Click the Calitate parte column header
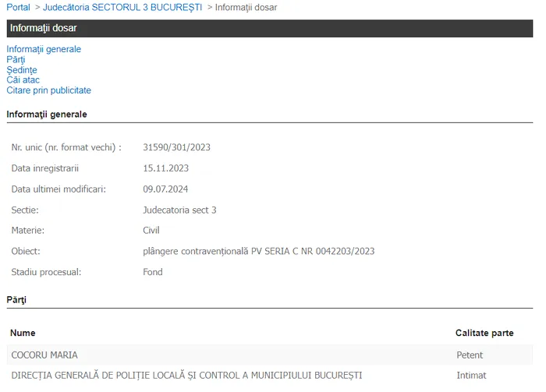Screen dimensions: 546x392 [484, 334]
